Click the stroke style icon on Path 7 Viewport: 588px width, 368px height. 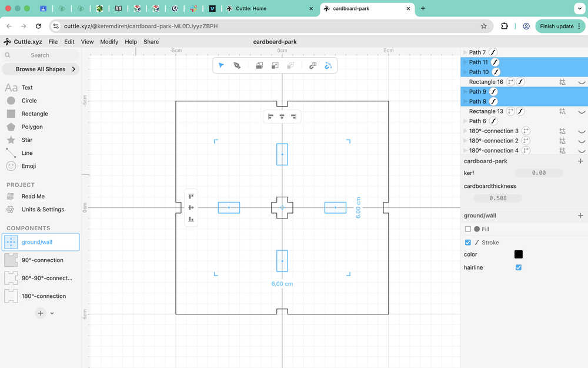tap(493, 52)
